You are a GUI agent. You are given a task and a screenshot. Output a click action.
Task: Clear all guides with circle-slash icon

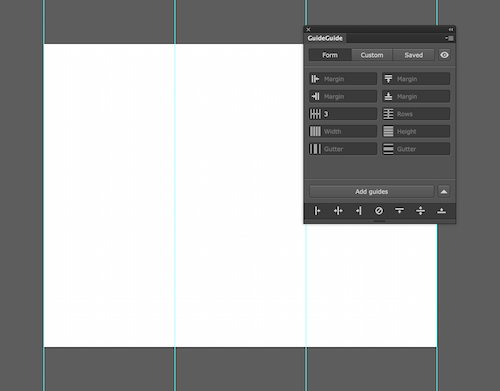coord(379,211)
